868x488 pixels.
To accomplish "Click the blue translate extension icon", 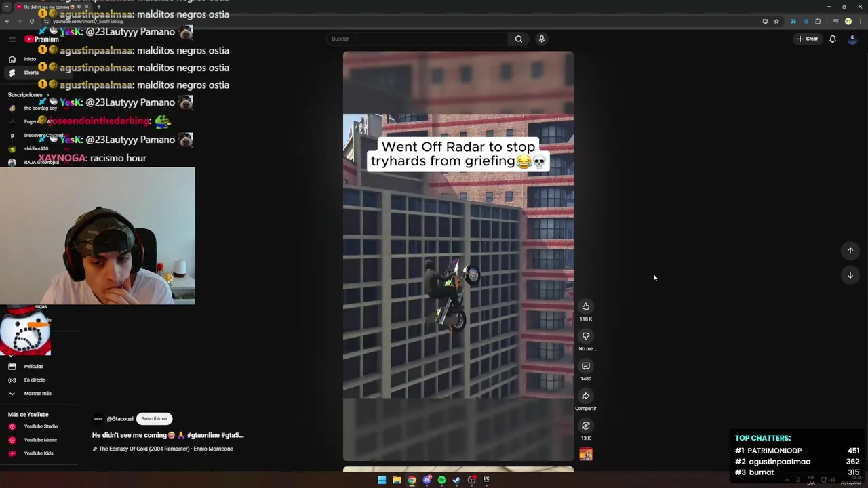I will coord(793,22).
